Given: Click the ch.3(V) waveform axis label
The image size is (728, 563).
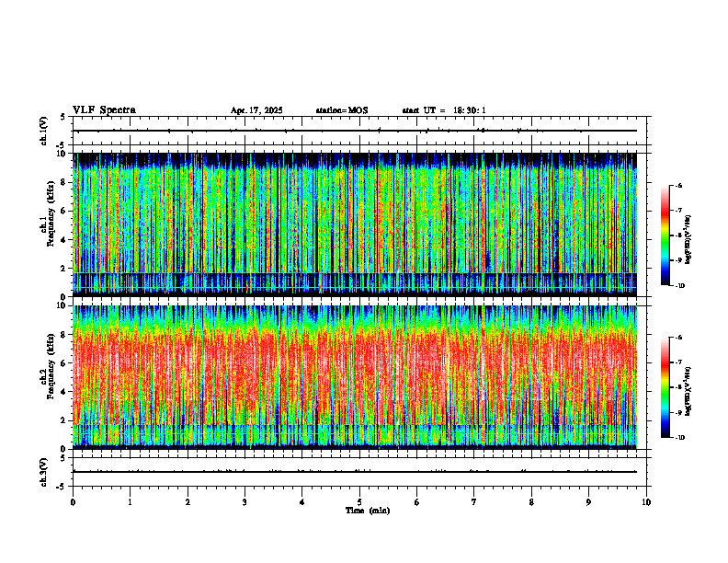Looking at the screenshot, I should 44,472.
